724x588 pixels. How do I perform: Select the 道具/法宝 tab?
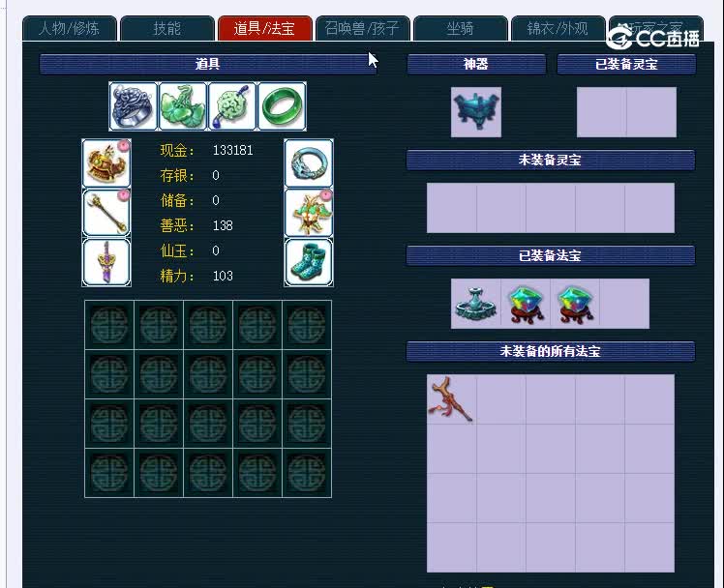[x=265, y=29]
